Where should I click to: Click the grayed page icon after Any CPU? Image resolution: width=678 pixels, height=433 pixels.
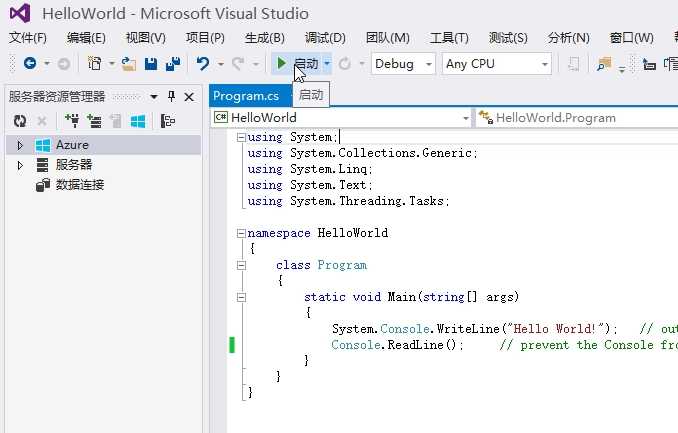573,64
